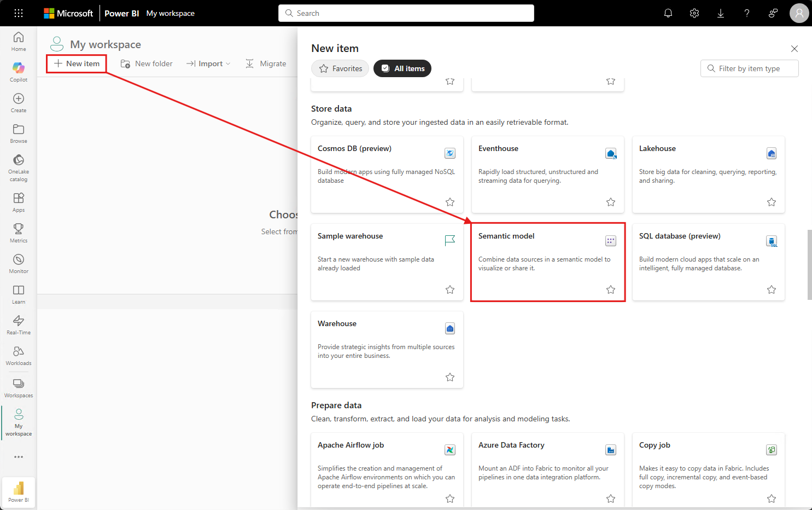The width and height of the screenshot is (812, 510).
Task: Expand the Import dropdown
Action: click(x=208, y=63)
